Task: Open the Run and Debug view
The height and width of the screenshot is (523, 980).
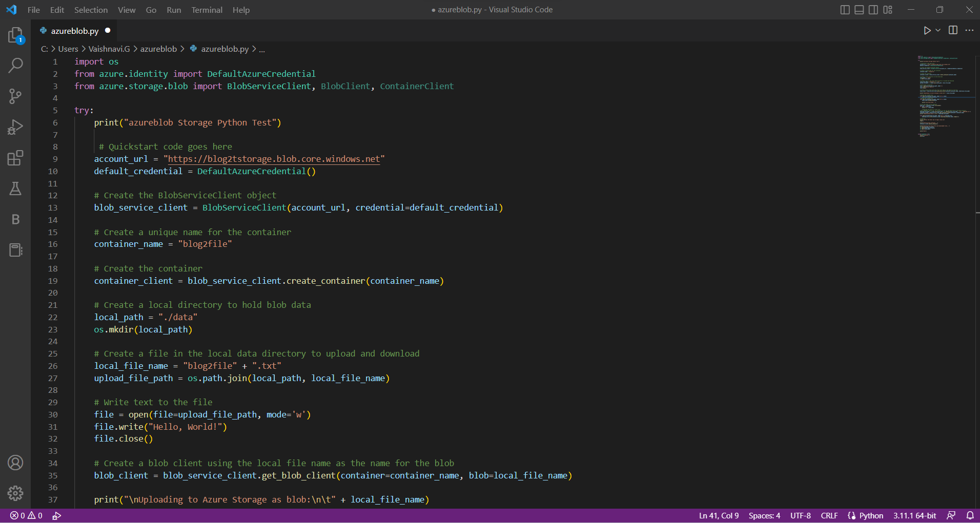Action: [16, 127]
